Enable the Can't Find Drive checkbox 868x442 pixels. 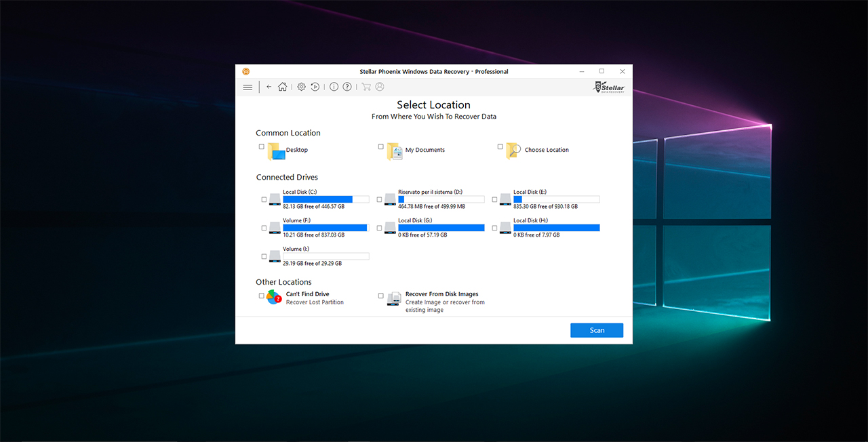point(262,296)
